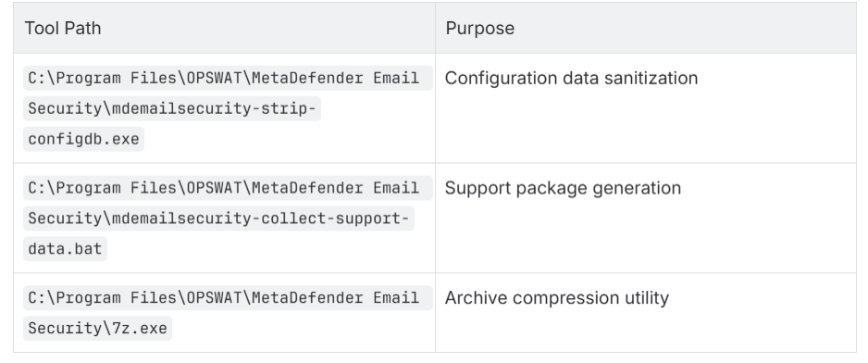Click second row 'C:\Program Files\OPSWAT' line
Image resolution: width=868 pixels, height=363 pixels.
228,188
